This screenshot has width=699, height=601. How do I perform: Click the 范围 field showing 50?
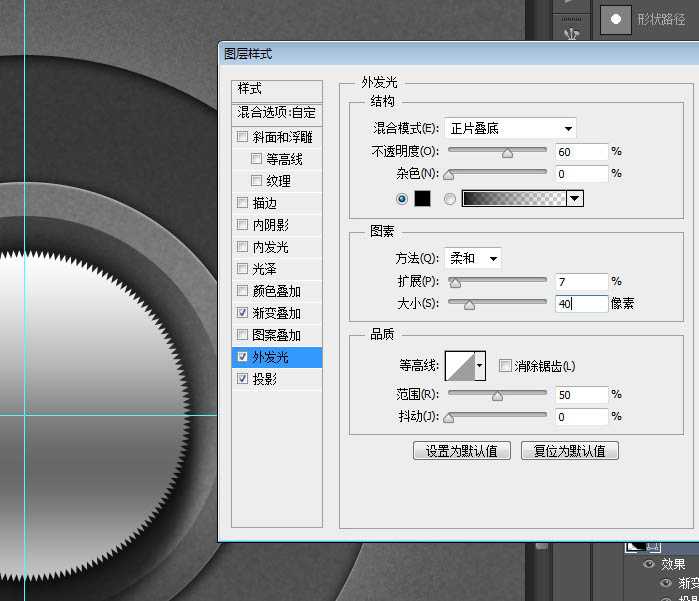(x=581, y=395)
